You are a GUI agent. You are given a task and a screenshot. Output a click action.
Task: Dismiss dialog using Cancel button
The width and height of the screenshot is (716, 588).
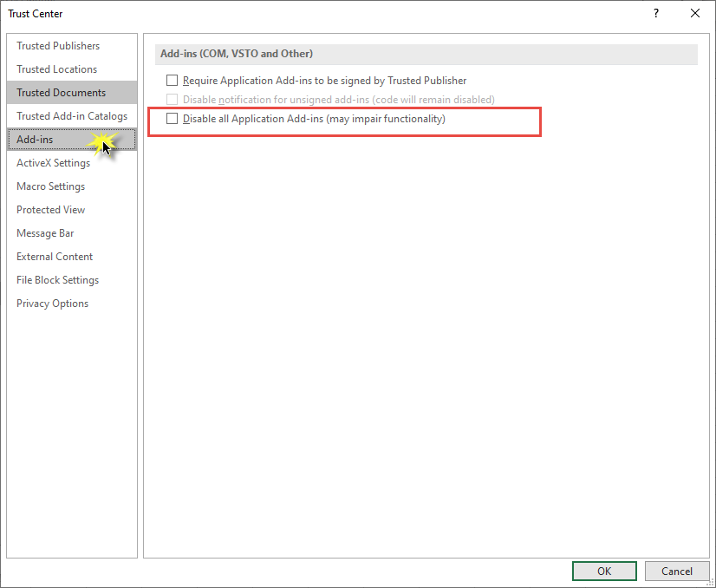[677, 572]
